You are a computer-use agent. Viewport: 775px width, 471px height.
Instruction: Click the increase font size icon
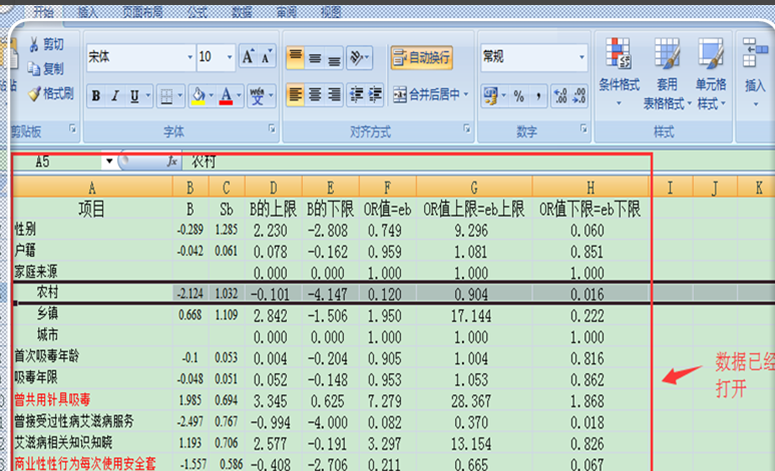(x=248, y=57)
